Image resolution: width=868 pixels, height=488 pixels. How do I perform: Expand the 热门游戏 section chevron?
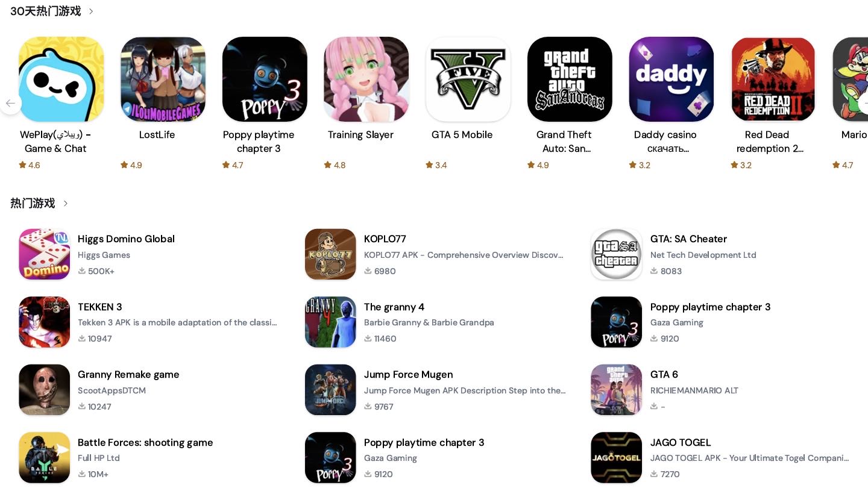click(66, 204)
